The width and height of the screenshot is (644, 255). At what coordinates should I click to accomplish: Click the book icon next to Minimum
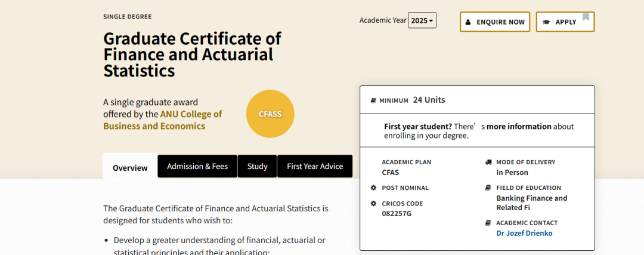tap(373, 100)
